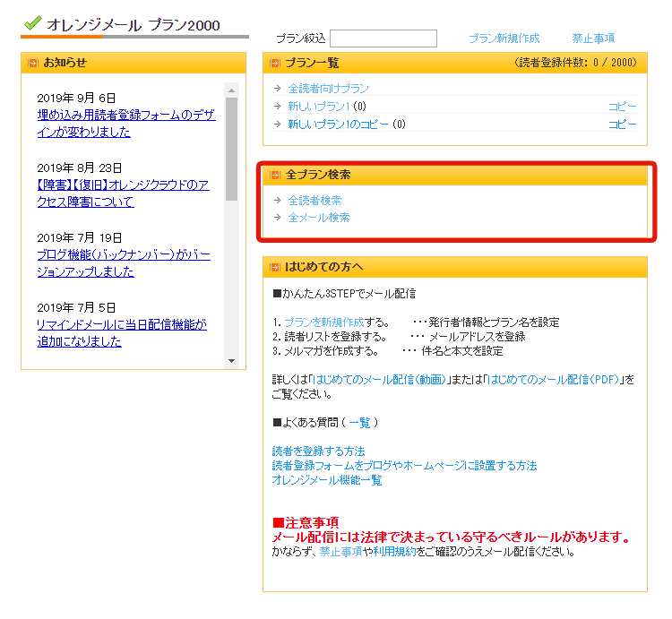
Task: Open the 全読者向けプラン plan
Action: [x=328, y=89]
